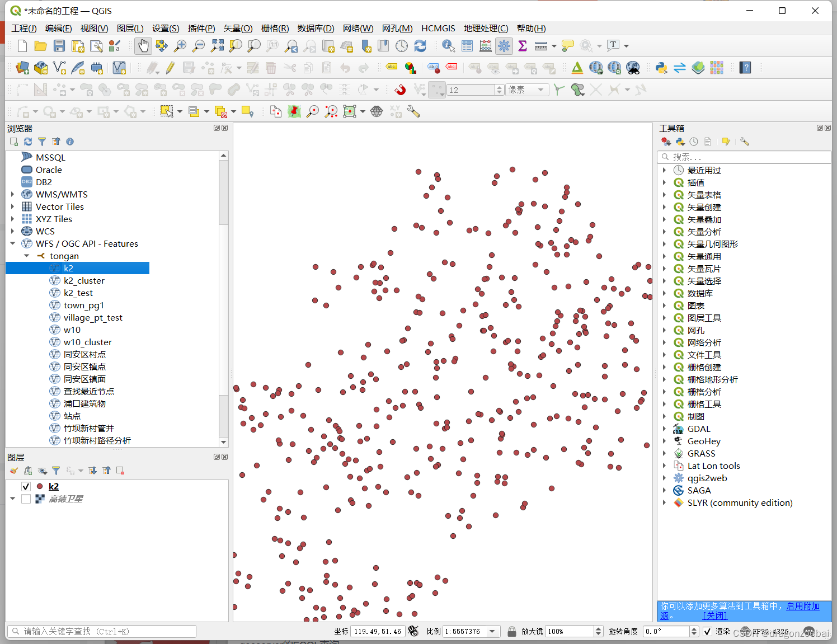Click the Filter Legend icon in Layers panel
Screen dimensions: 837x644
click(x=56, y=471)
